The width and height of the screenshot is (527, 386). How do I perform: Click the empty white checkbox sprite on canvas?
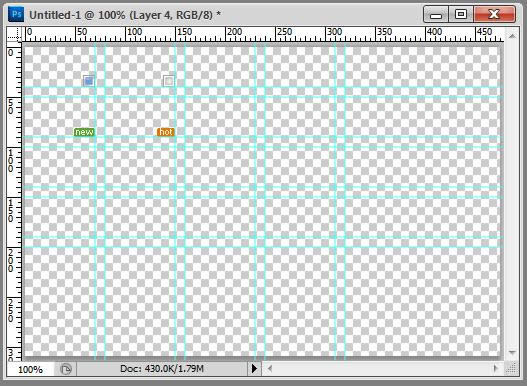click(x=169, y=81)
